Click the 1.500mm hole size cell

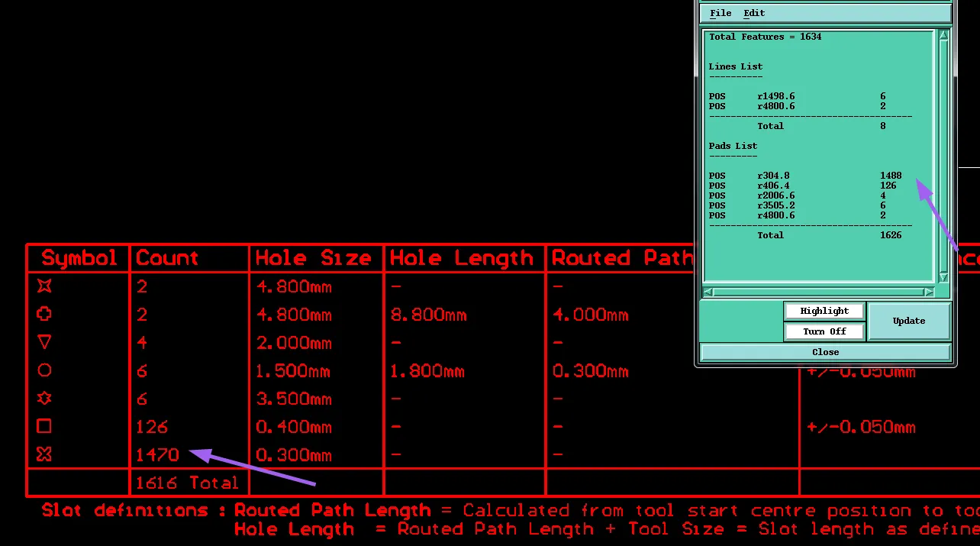click(x=294, y=371)
